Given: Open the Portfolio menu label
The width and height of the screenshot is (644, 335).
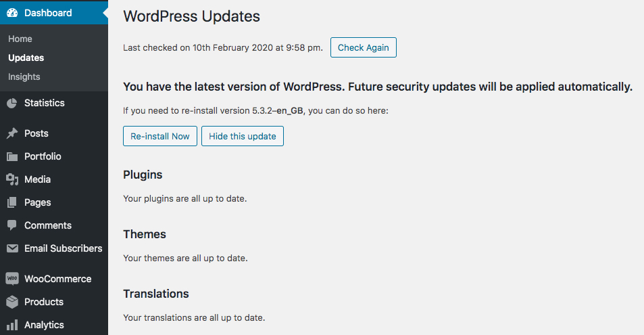Looking at the screenshot, I should [43, 156].
